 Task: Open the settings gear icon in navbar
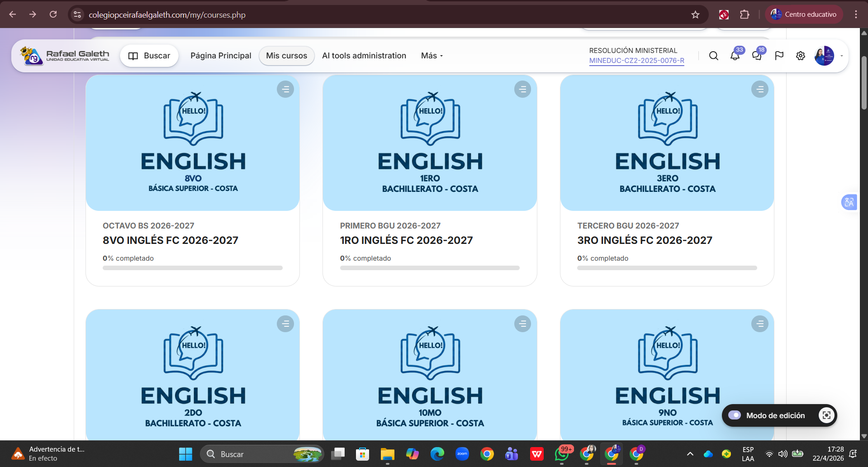coord(800,56)
